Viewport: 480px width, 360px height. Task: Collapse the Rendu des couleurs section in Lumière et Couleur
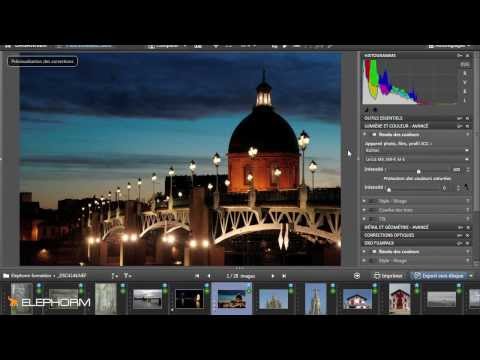365,134
